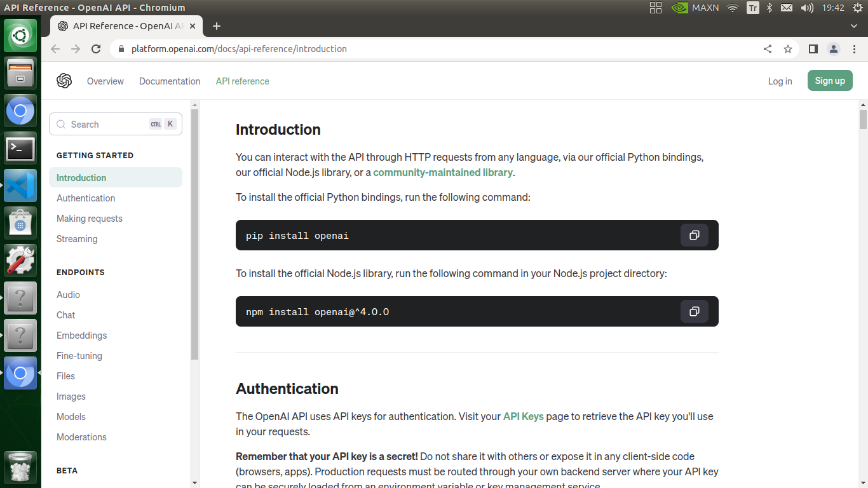Open the API Keys link
Viewport: 868px width, 488px height.
(x=524, y=417)
